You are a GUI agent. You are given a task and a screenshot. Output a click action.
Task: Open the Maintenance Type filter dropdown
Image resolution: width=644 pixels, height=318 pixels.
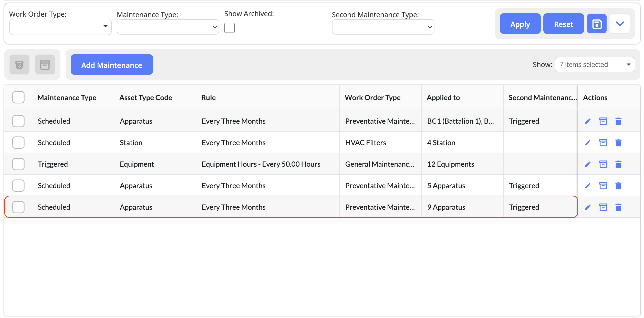pyautogui.click(x=168, y=27)
